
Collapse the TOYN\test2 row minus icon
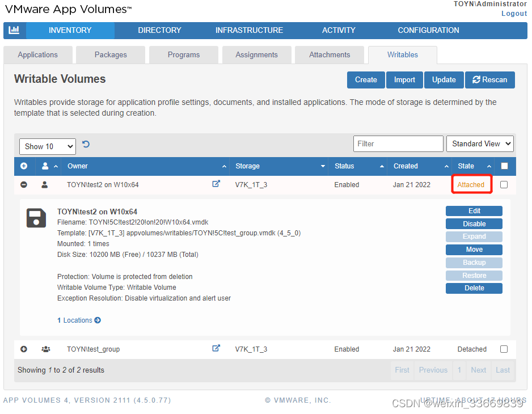pyautogui.click(x=24, y=185)
